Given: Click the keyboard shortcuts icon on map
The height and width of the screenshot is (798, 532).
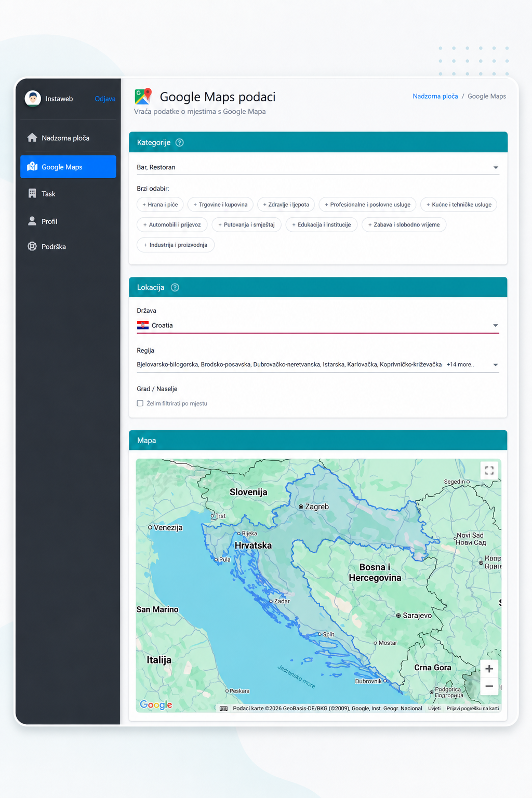Looking at the screenshot, I should (x=223, y=709).
